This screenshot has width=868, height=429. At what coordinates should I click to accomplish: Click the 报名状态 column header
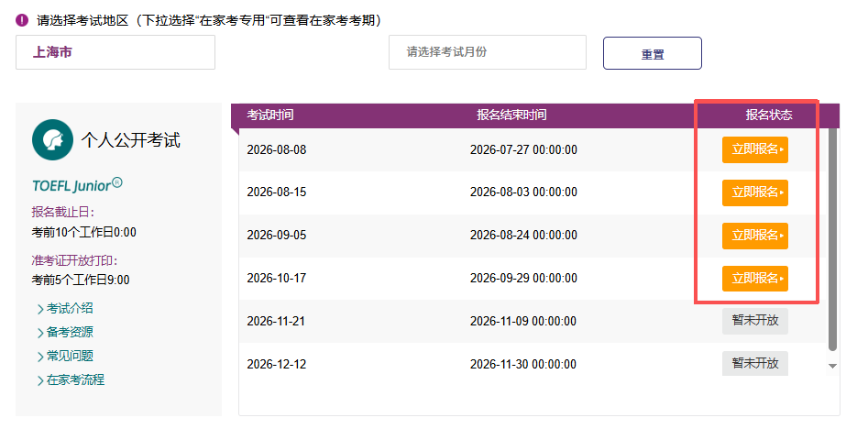coord(769,115)
